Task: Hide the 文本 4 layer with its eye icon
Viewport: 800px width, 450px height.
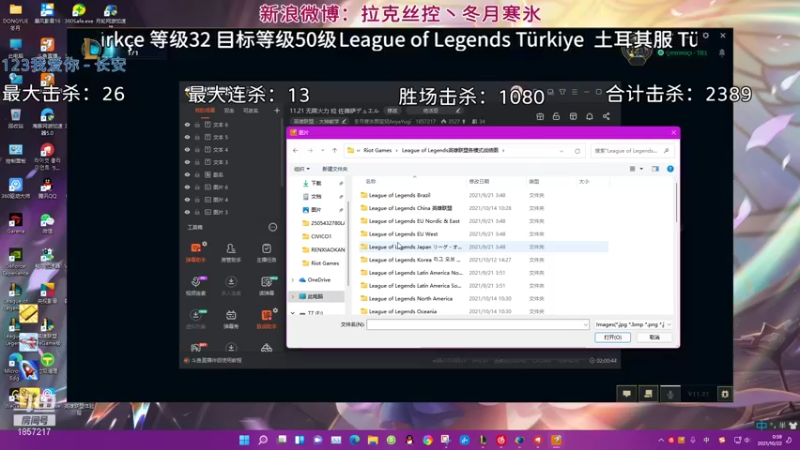Action: (187, 149)
